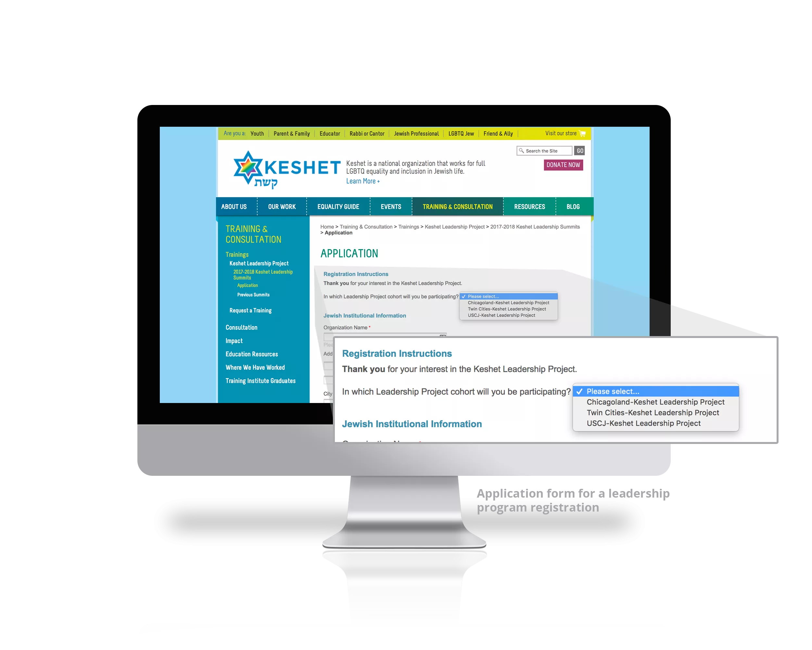The image size is (812, 650).
Task: Click the About Us menu item
Action: (237, 206)
